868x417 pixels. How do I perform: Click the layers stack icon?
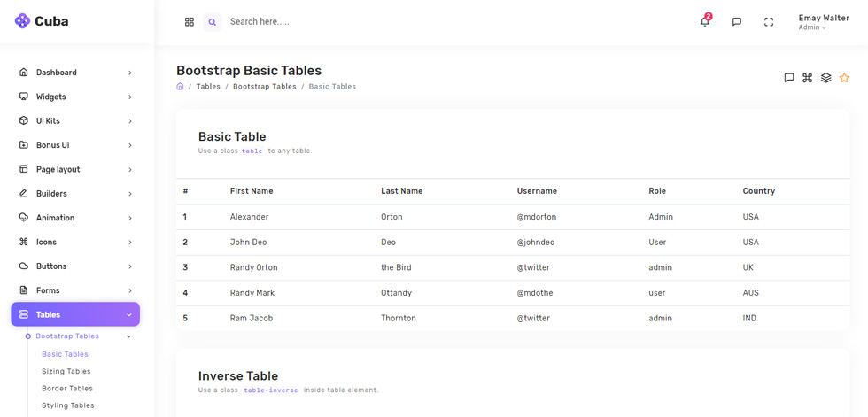point(825,78)
